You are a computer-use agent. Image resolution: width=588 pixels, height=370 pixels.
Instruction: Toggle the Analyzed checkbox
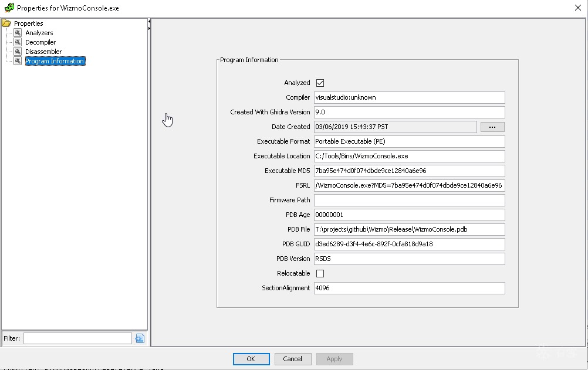coord(320,83)
